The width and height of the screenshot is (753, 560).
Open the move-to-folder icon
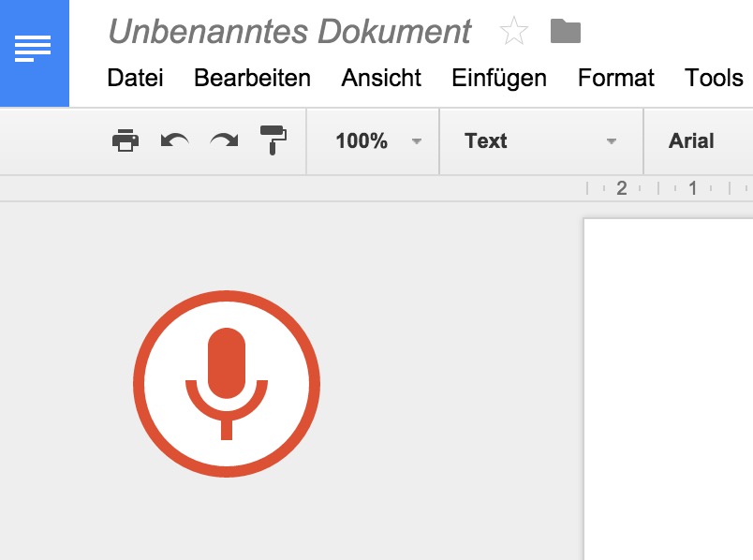point(566,31)
